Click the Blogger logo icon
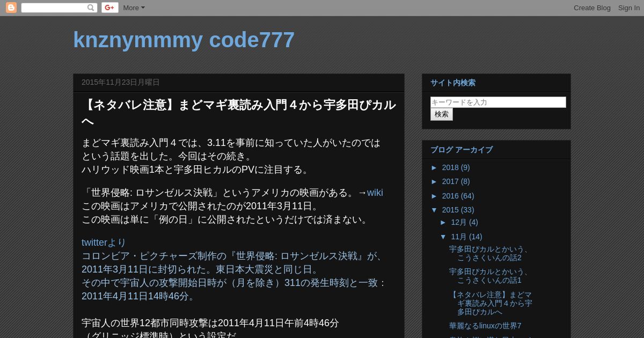Image resolution: width=644 pixels, height=338 pixels. click(x=11, y=8)
